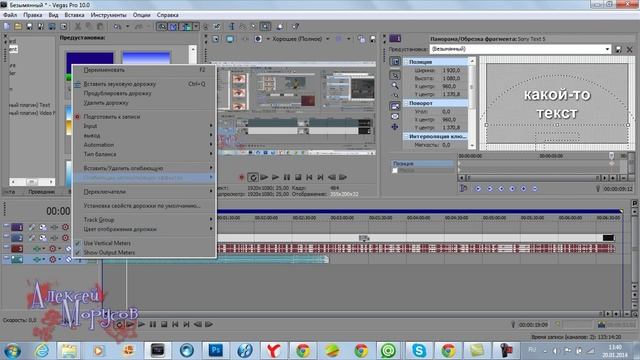Collapse the keyframe interpolation properties group
The height and width of the screenshot is (360, 640).
(x=407, y=136)
